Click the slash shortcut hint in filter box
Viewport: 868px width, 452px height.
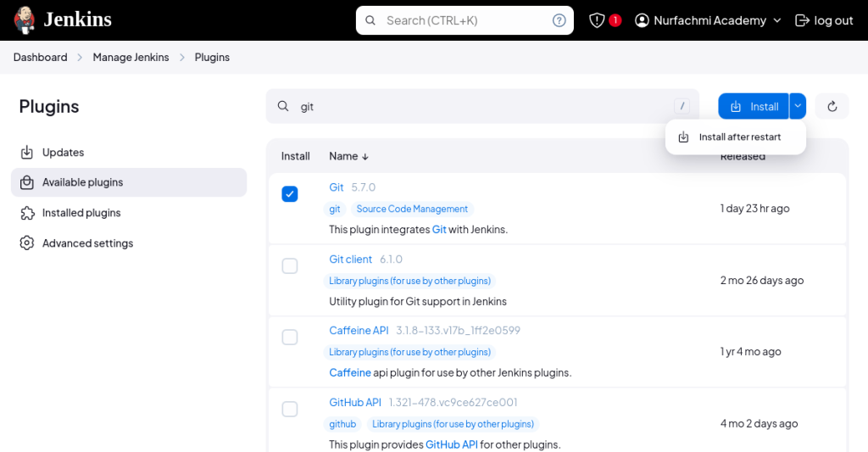click(x=682, y=106)
